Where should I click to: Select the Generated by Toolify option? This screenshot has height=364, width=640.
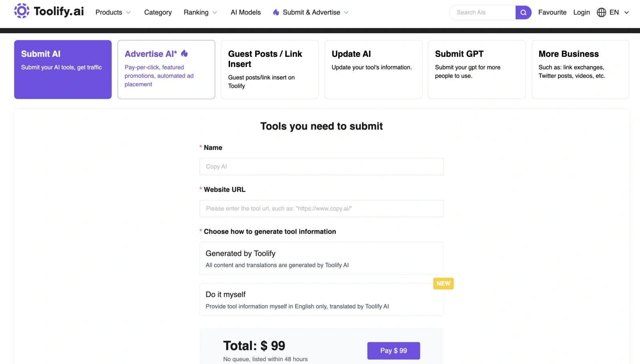[321, 258]
